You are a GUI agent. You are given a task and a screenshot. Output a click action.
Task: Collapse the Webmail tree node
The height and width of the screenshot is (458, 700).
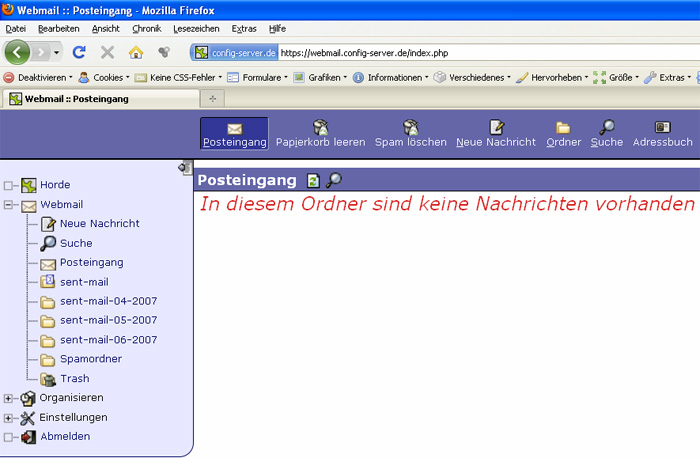(9, 204)
